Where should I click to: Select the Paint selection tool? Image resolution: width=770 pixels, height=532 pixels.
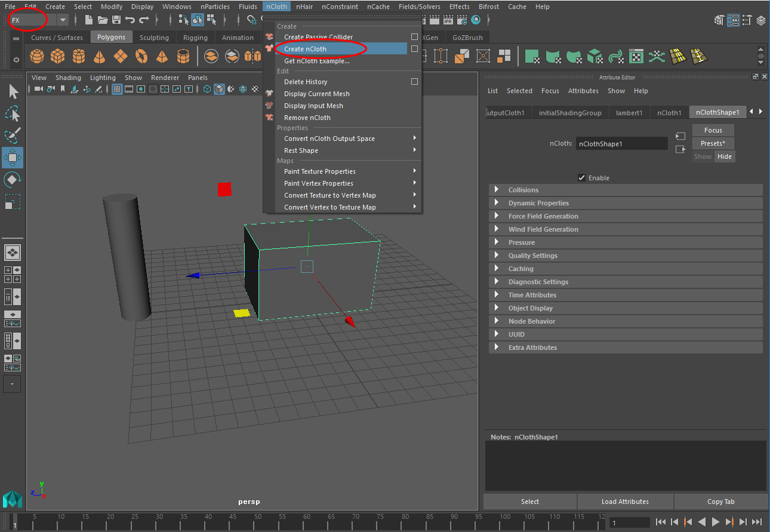13,136
